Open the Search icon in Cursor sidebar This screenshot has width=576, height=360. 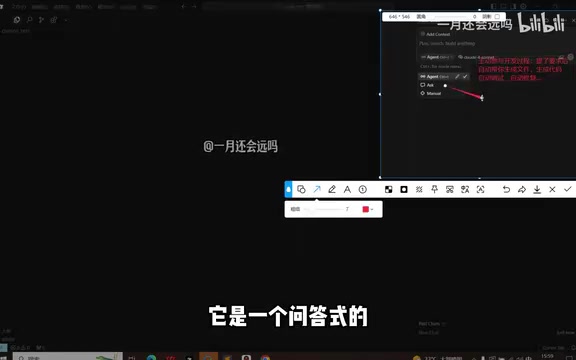point(29,20)
